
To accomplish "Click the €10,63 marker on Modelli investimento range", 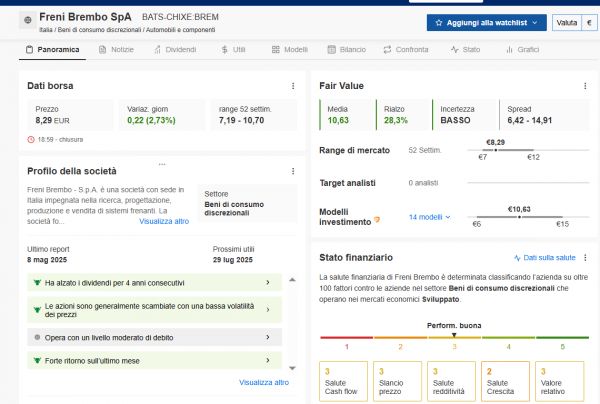I will (x=519, y=217).
